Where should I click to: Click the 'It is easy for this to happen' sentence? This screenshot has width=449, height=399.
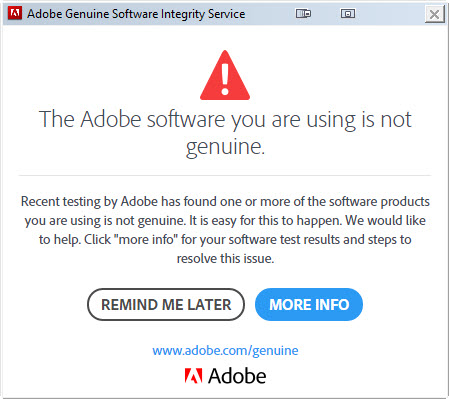[265, 221]
